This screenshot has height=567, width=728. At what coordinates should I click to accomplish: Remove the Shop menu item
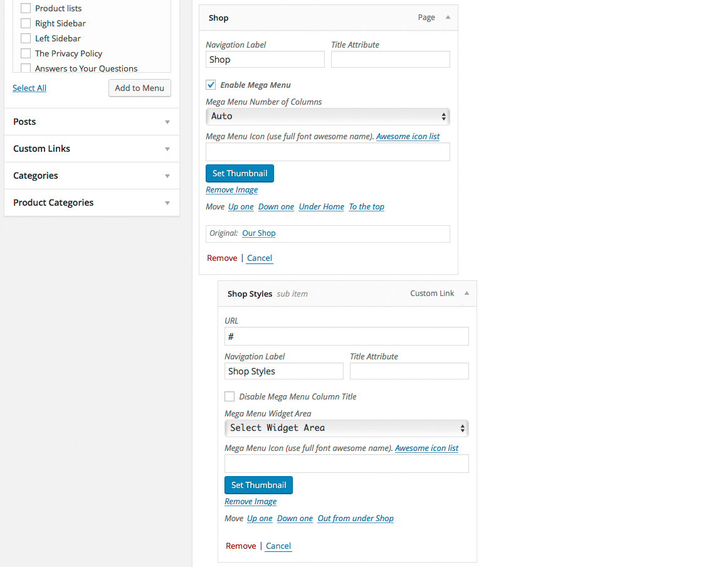(222, 258)
